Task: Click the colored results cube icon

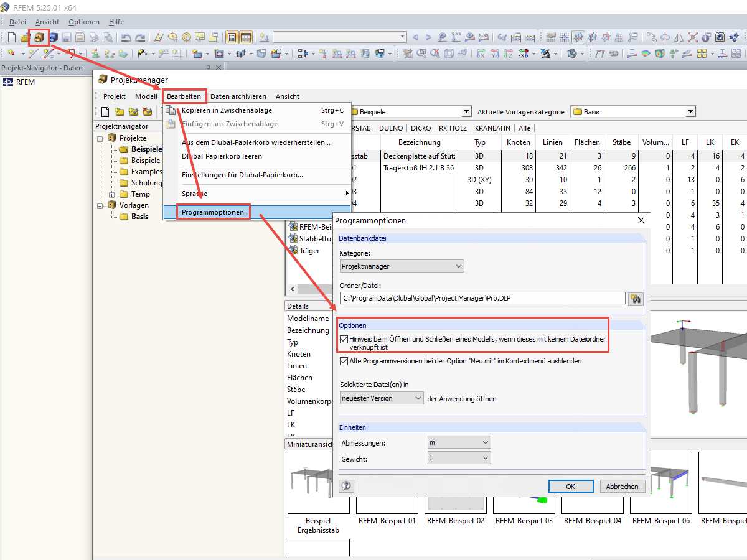Action: click(x=660, y=54)
